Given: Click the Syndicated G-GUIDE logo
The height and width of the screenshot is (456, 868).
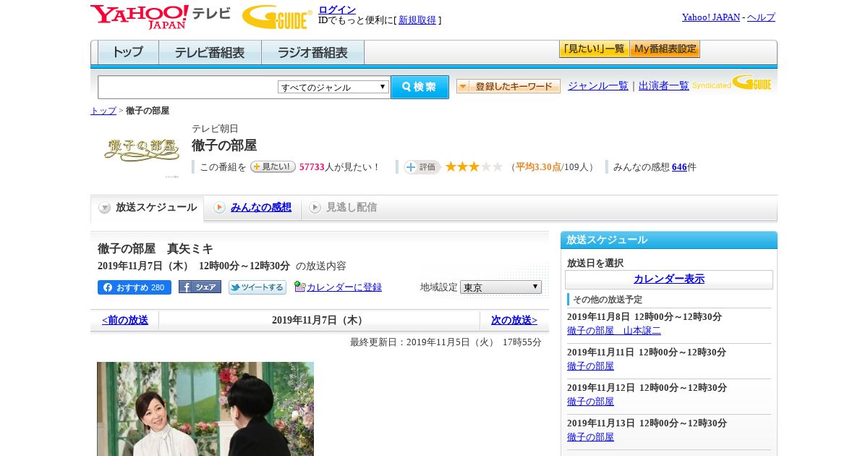Looking at the screenshot, I should 732,83.
